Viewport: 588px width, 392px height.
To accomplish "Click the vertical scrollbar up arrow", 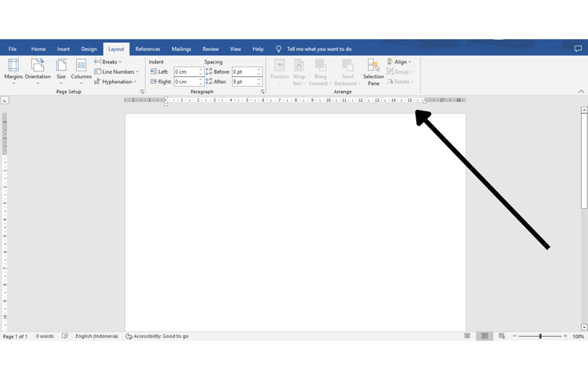I will pos(584,110).
